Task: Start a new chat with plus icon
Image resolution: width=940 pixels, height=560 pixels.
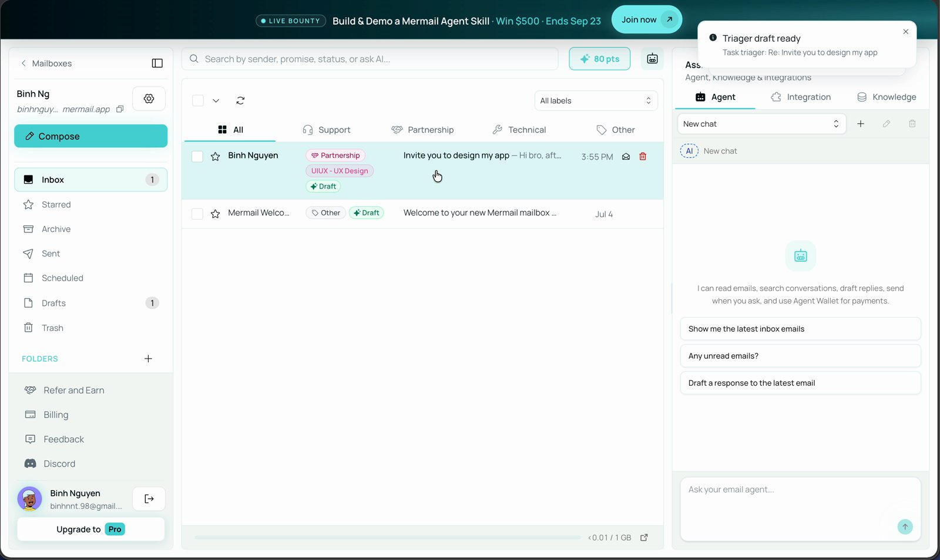Action: tap(861, 124)
